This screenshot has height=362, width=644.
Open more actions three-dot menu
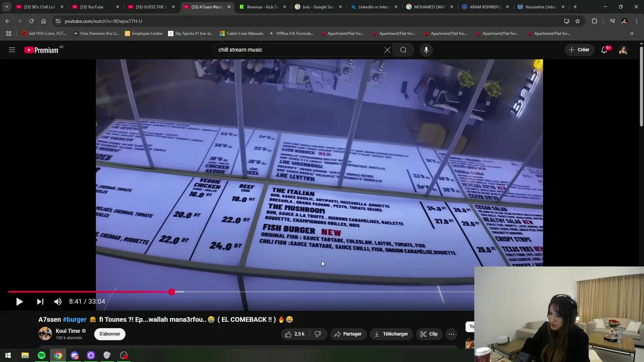click(451, 334)
